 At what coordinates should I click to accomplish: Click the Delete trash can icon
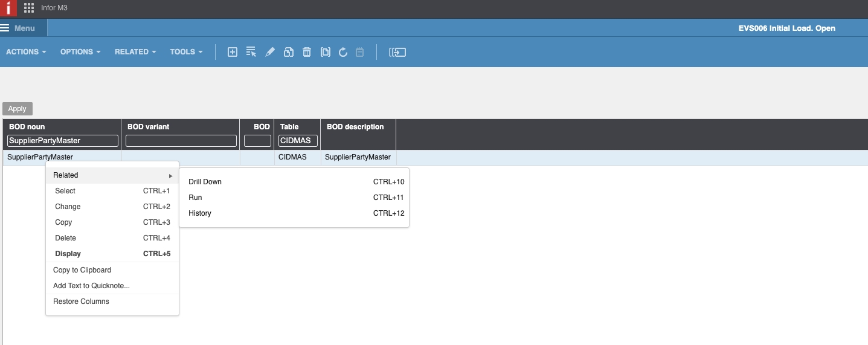(x=307, y=52)
